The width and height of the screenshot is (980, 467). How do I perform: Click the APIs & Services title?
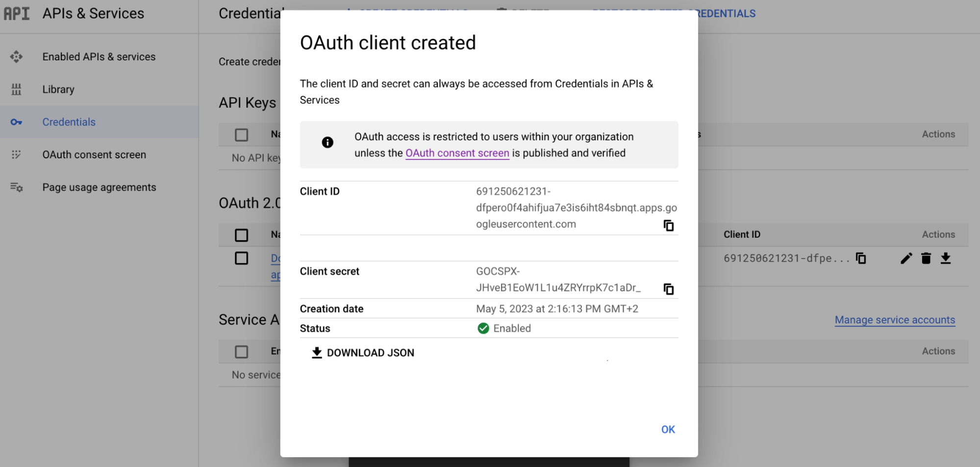[93, 13]
